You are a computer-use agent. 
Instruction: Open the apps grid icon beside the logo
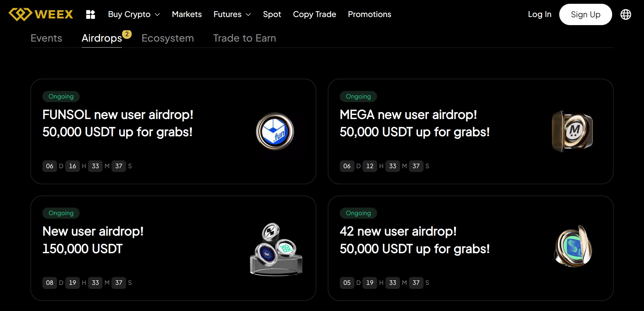pyautogui.click(x=90, y=14)
